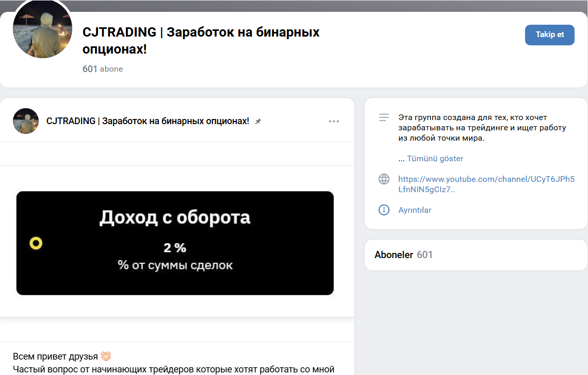The height and width of the screenshot is (375, 588).
Task: Open the Доход с оборота image
Action: 175,243
